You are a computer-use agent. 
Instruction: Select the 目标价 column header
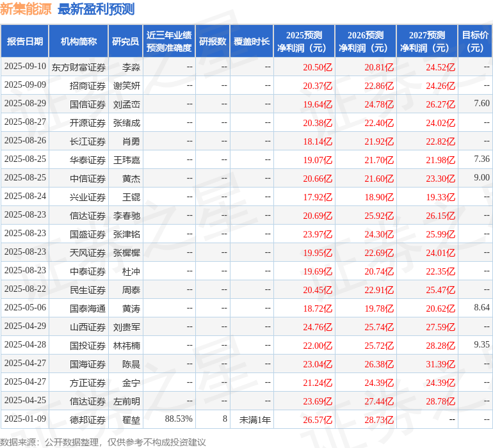pyautogui.click(x=475, y=42)
